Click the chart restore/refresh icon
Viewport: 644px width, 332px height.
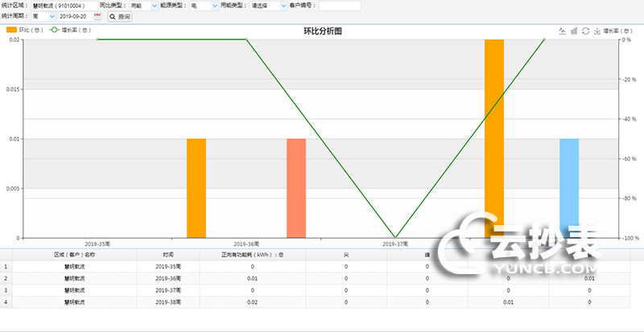coord(585,31)
